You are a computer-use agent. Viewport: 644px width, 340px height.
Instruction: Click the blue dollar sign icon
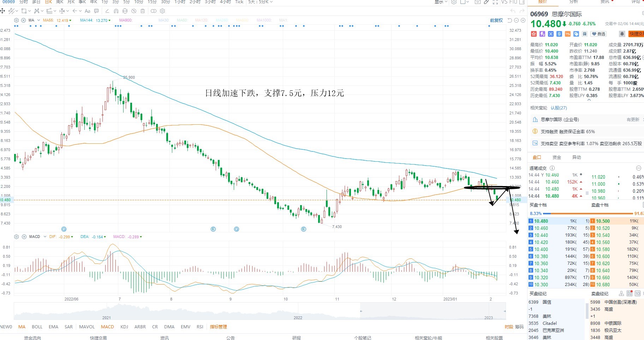[x=559, y=34]
